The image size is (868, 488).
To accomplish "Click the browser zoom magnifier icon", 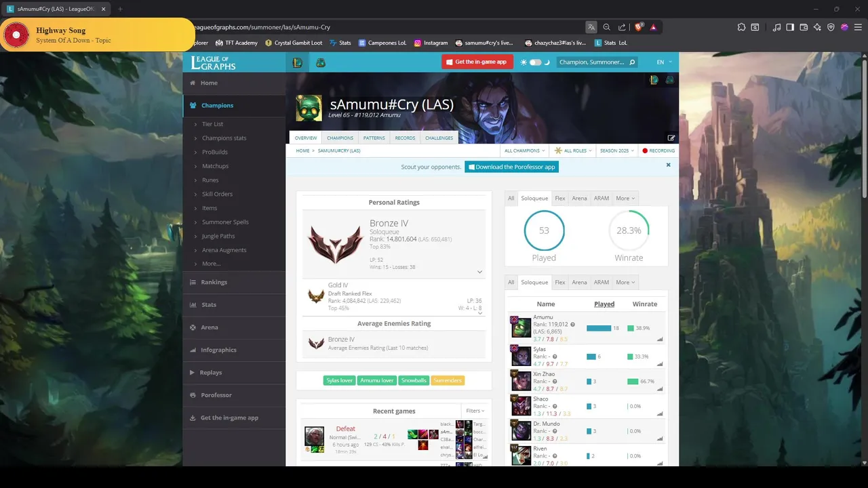I will (607, 27).
